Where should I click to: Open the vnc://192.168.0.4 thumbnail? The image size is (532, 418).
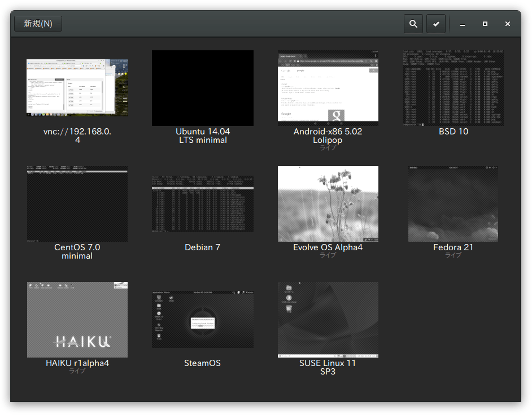click(77, 88)
